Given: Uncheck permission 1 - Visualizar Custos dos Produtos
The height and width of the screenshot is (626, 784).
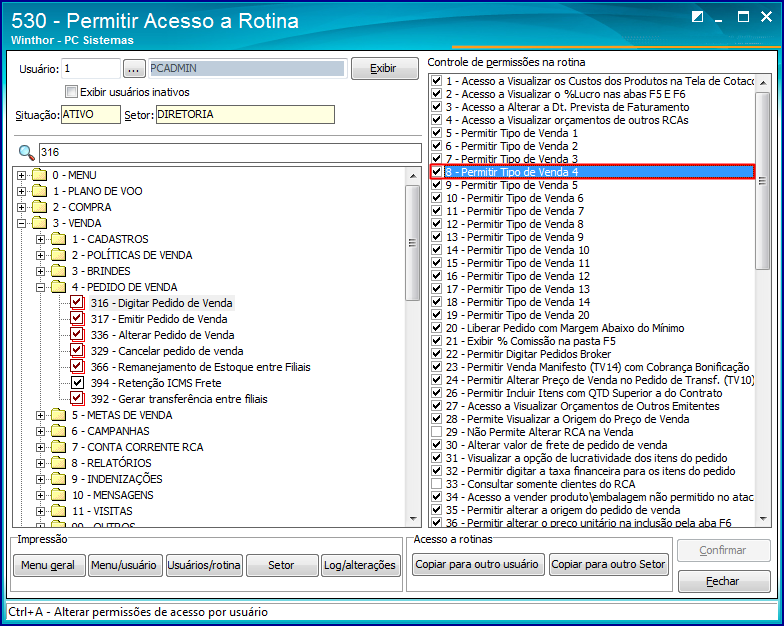Looking at the screenshot, I should (x=436, y=80).
